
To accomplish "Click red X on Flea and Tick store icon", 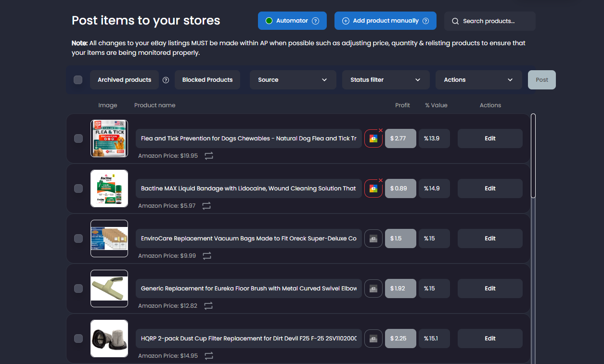I will pos(381,130).
